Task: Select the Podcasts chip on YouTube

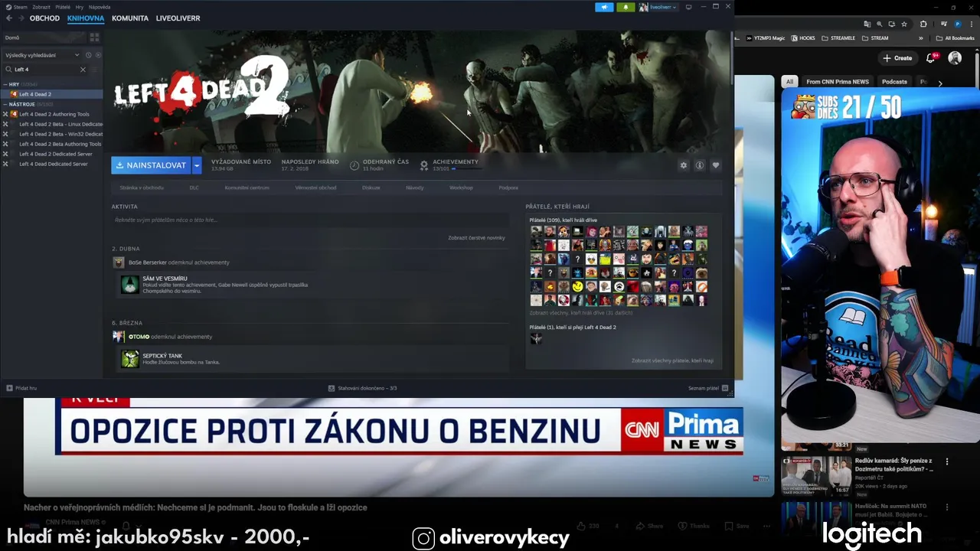Action: click(x=894, y=82)
